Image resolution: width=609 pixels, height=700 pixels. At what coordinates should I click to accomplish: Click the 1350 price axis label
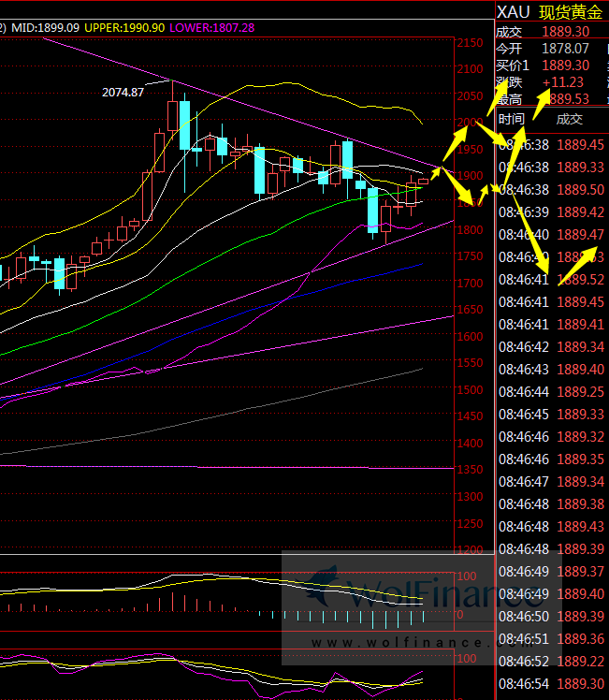[x=470, y=469]
